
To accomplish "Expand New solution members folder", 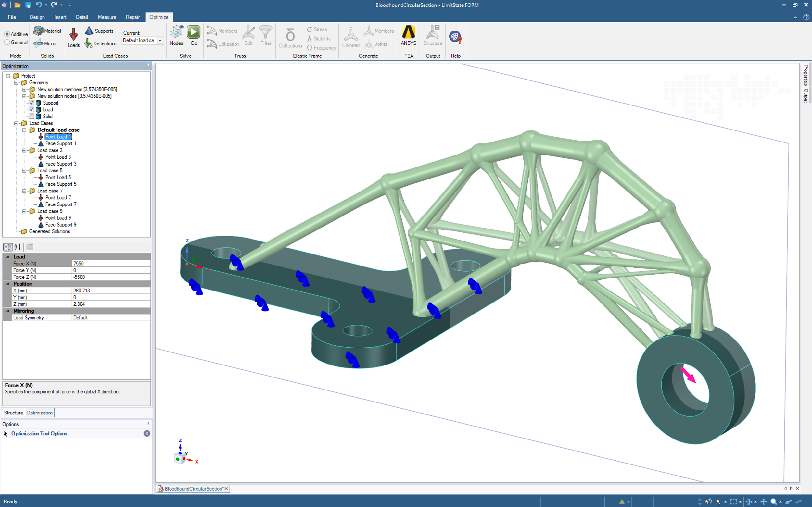I will point(24,90).
